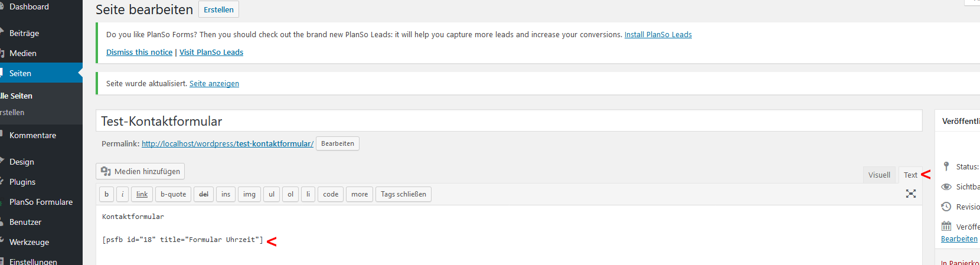
Task: Click the media icon in Medien hinzufügen
Action: 106,171
